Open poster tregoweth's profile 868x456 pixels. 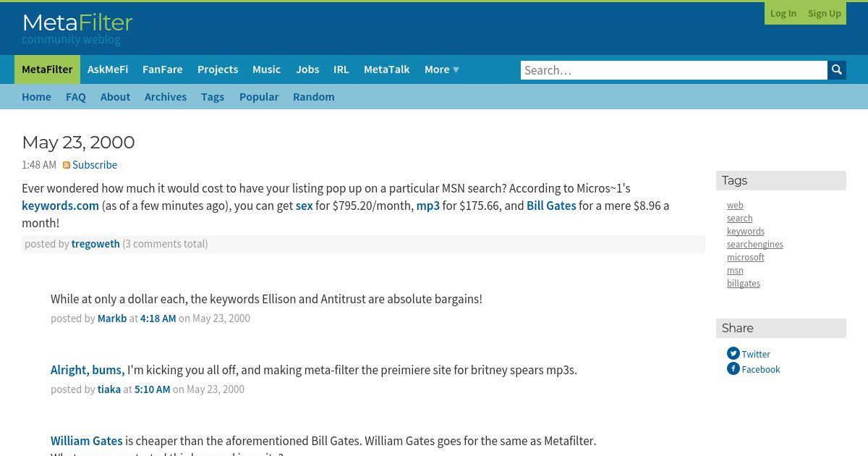click(x=95, y=244)
